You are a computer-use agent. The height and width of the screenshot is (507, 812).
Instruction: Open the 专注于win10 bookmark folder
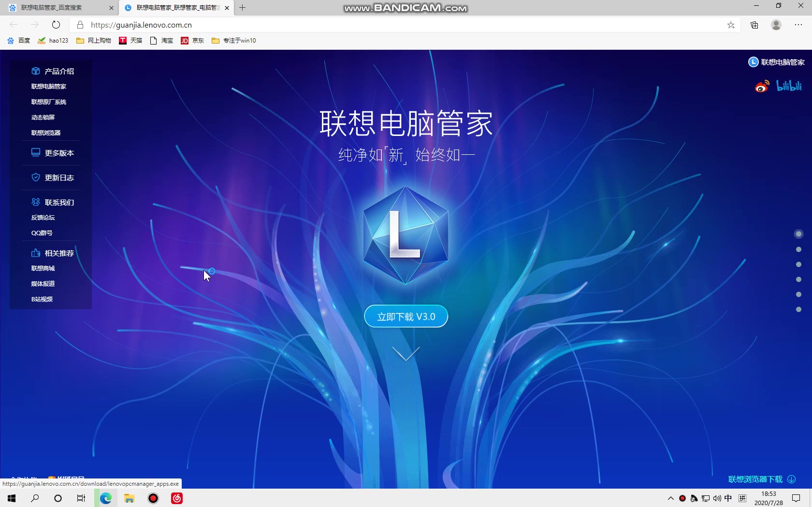coord(234,41)
